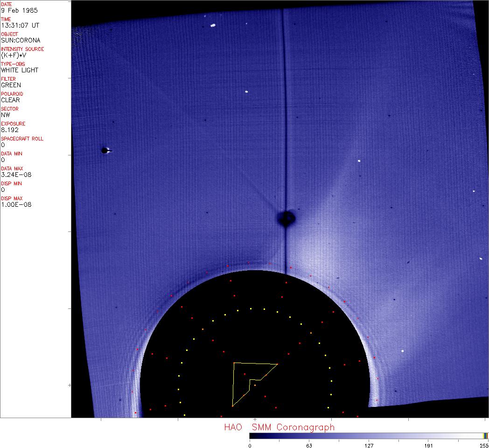This screenshot has height=448, width=489.
Task: Select the SUN:CORONA object value
Action: click(x=21, y=40)
